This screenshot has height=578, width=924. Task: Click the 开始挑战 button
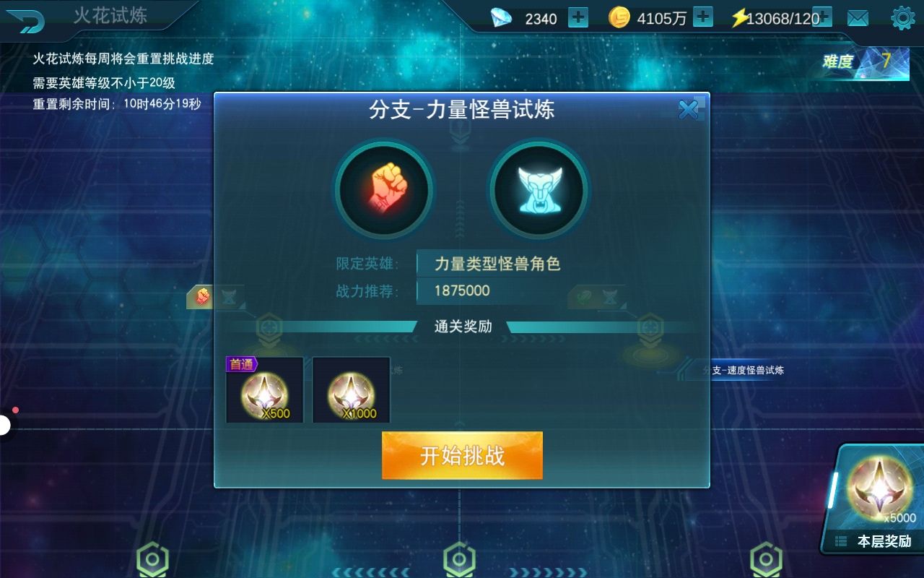pos(462,455)
